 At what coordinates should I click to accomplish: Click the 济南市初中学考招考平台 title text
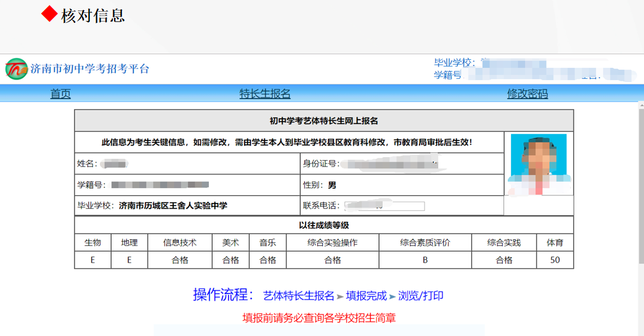coord(90,69)
